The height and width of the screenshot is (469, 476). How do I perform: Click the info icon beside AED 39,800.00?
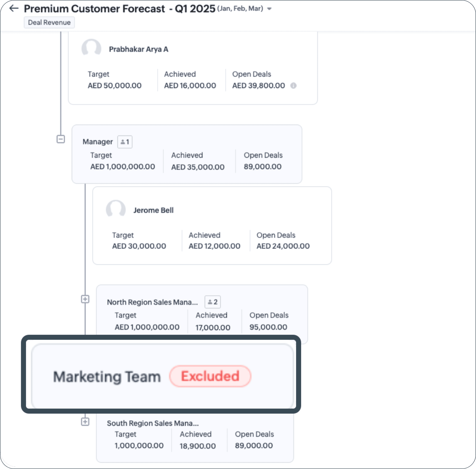tap(293, 86)
